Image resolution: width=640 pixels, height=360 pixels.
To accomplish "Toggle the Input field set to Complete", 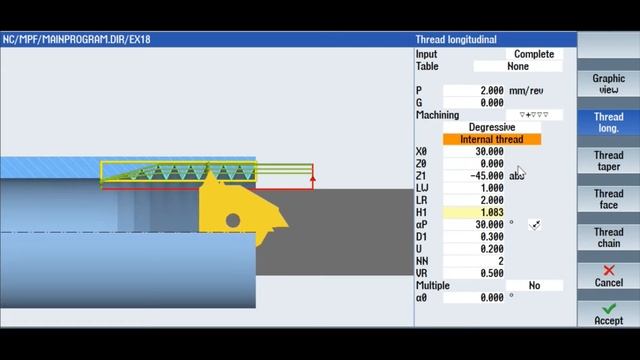I will (534, 54).
